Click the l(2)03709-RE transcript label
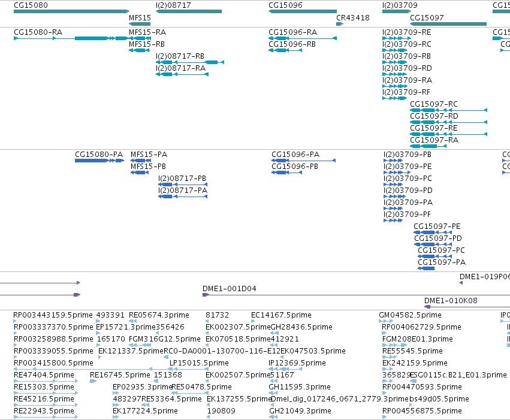Viewport: 510px width, 420px height. 406,32
